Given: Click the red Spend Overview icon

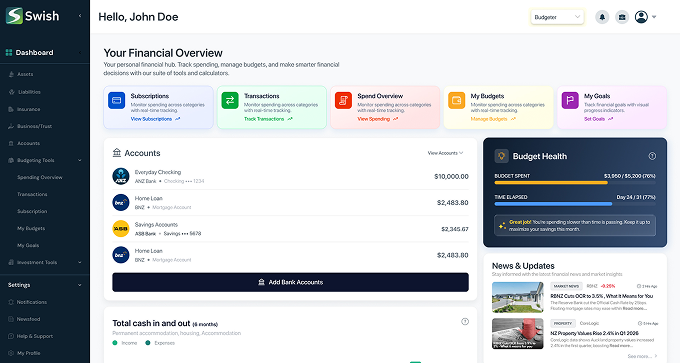Looking at the screenshot, I should coord(343,100).
